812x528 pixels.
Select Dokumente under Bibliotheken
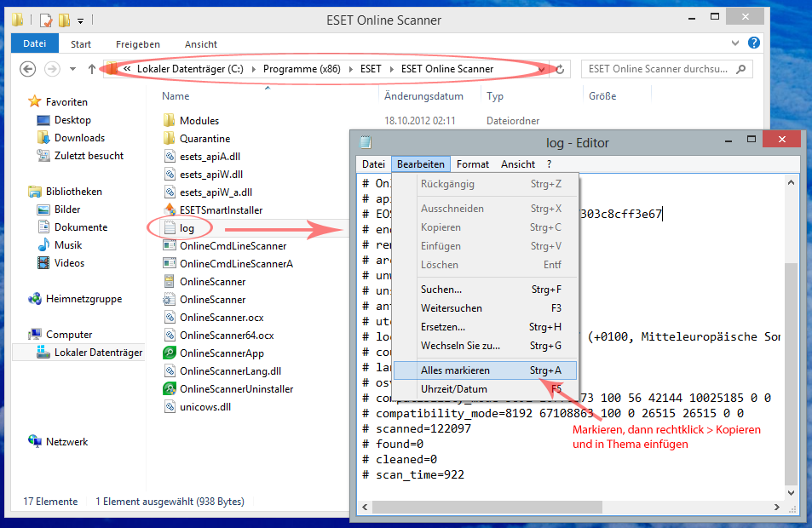(x=81, y=227)
